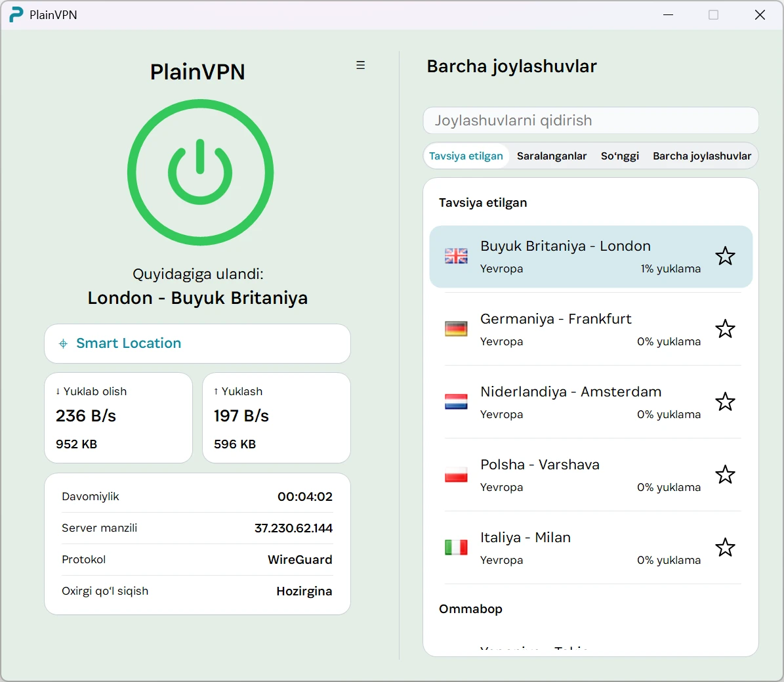The height and width of the screenshot is (682, 784).
Task: Focus the Joylashuvlarni qidirish search field
Action: click(591, 121)
